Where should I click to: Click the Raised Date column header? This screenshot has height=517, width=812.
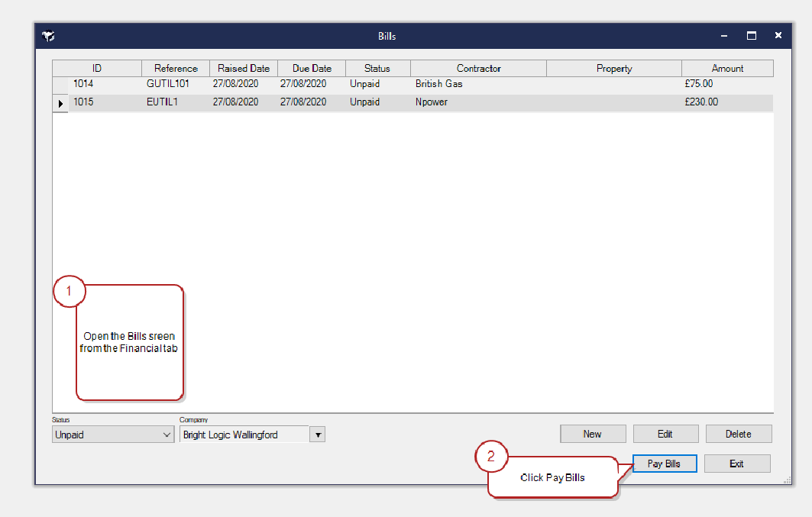tap(244, 69)
